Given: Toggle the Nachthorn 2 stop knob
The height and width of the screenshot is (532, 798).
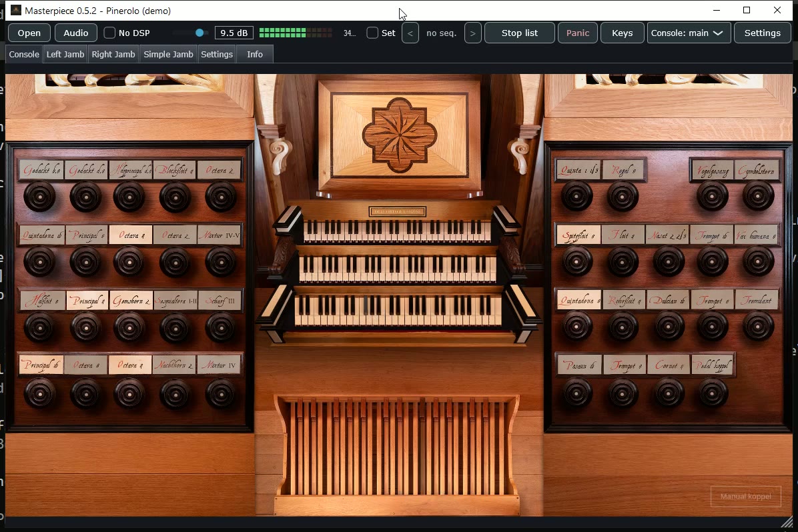Looking at the screenshot, I should (175, 393).
